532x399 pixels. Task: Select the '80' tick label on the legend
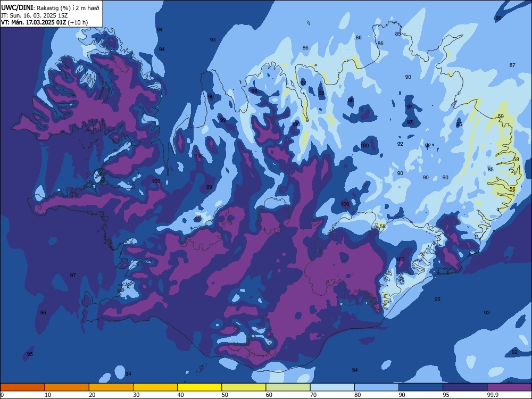point(358,395)
